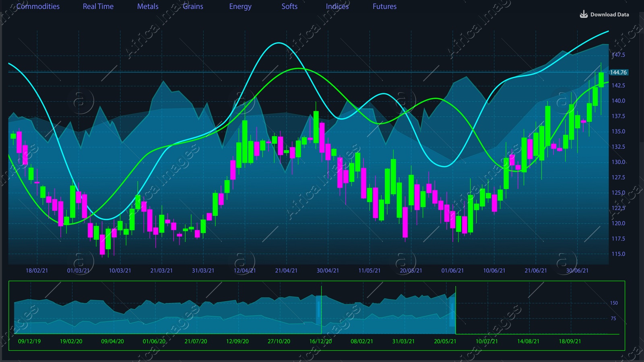The height and width of the screenshot is (362, 644).
Task: Click the 144.76 current price label
Action: click(618, 72)
